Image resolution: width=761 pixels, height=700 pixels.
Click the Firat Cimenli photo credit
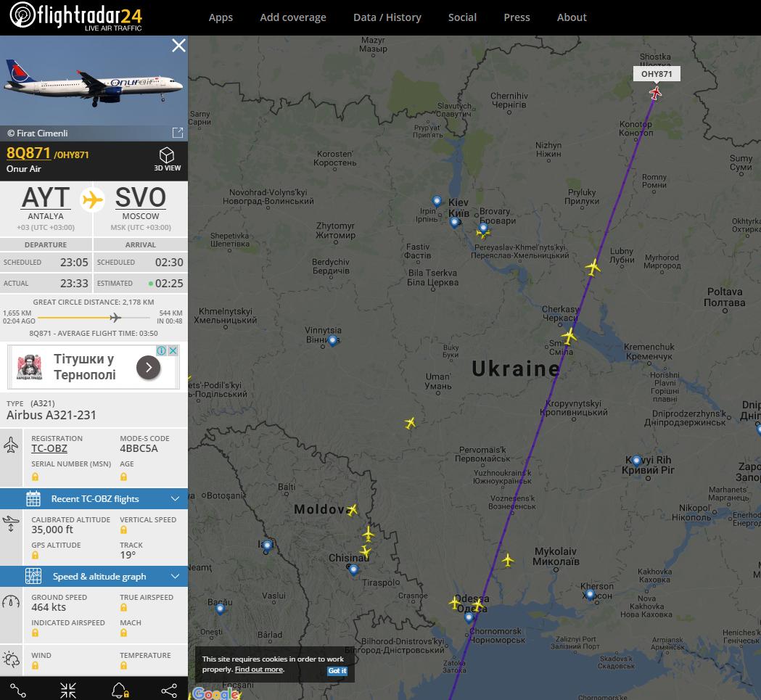[x=38, y=133]
